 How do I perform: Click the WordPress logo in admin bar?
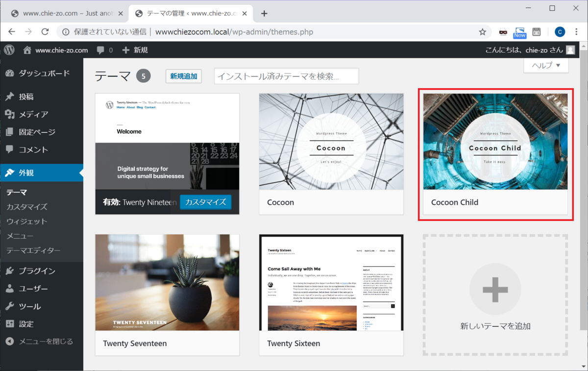click(x=9, y=50)
